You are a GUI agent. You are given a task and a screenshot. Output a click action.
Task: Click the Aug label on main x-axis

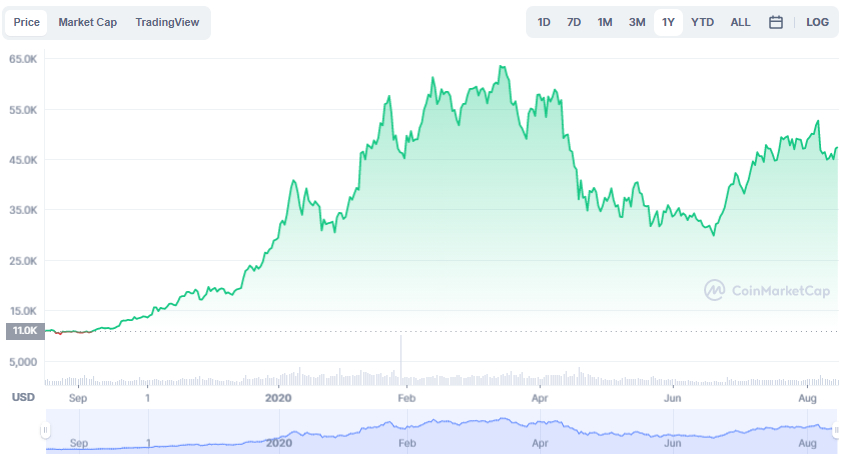(807, 398)
